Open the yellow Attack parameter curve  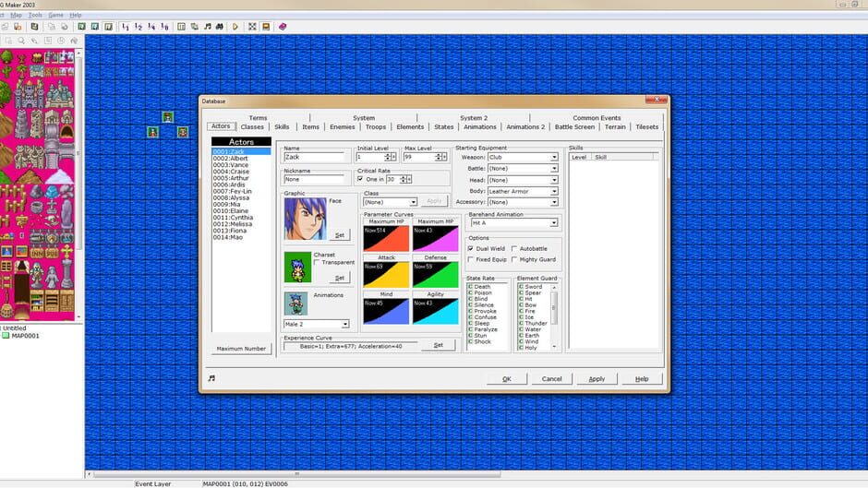(386, 274)
